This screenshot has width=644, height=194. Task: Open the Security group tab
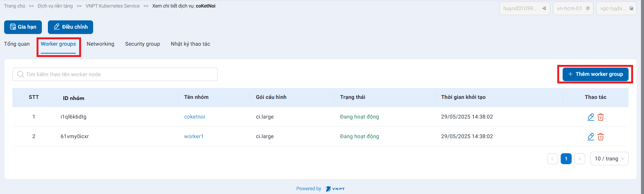click(x=143, y=44)
